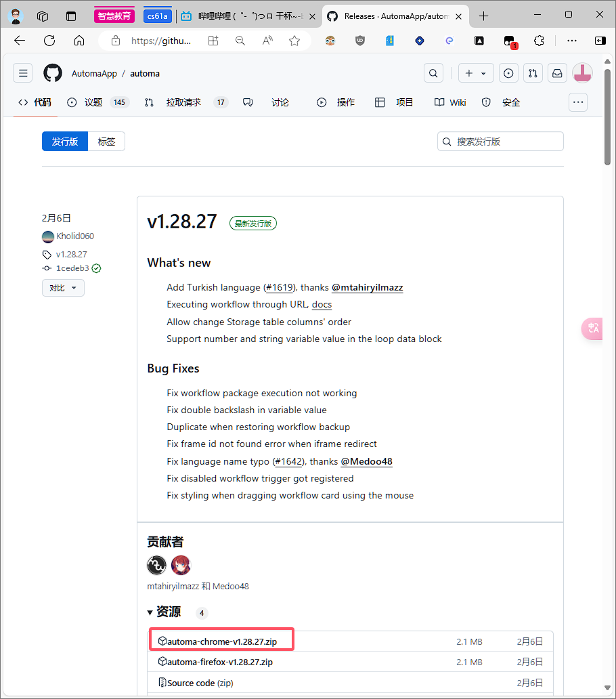616x699 pixels.
Task: Go to the browser home page icon
Action: click(79, 41)
